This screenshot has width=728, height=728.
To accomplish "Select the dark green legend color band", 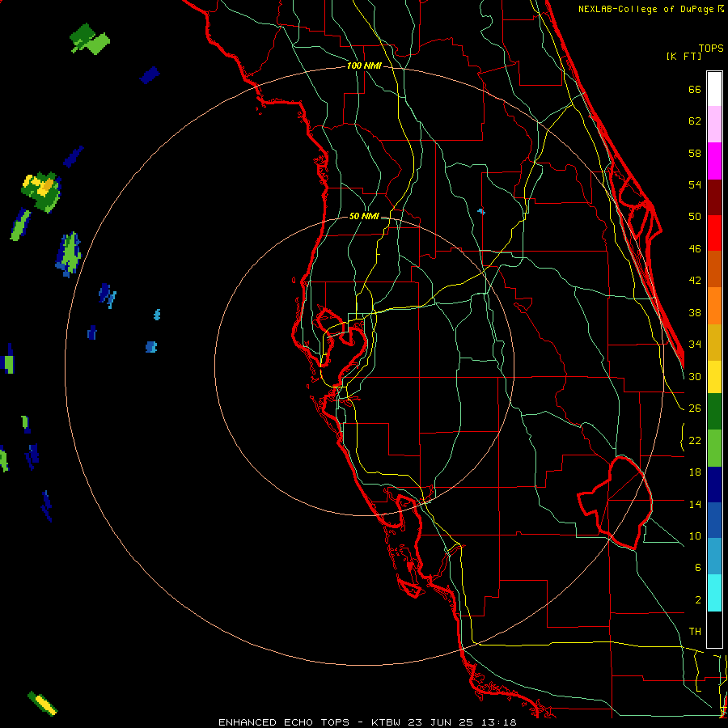I will pos(714,412).
